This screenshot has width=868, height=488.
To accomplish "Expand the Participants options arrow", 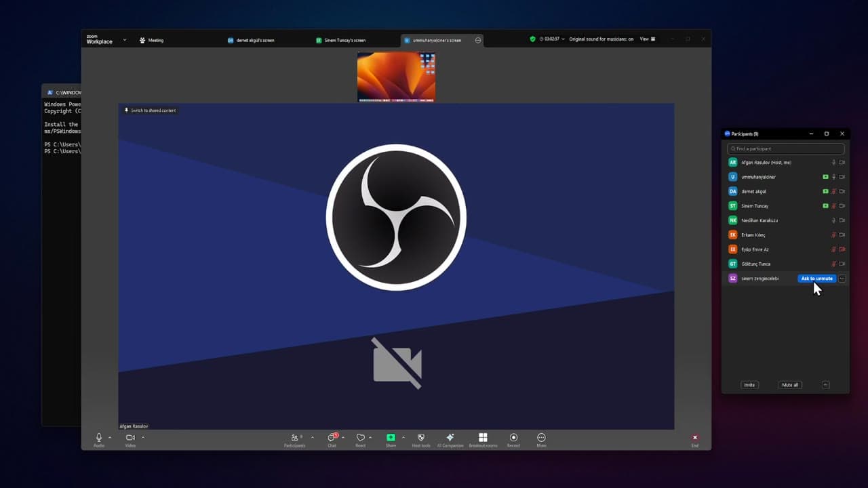I will (x=312, y=438).
